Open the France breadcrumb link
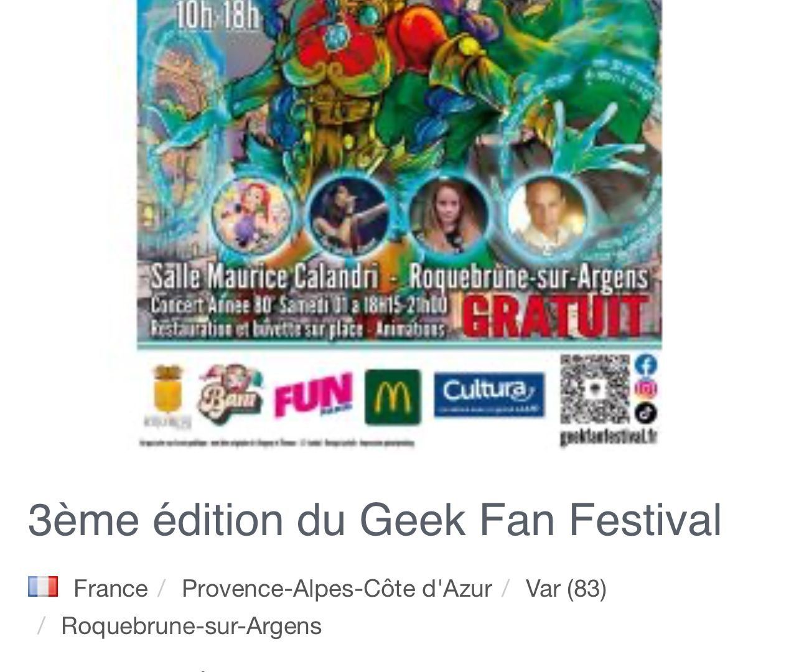Viewport: 799px width, 672px height. tap(111, 588)
